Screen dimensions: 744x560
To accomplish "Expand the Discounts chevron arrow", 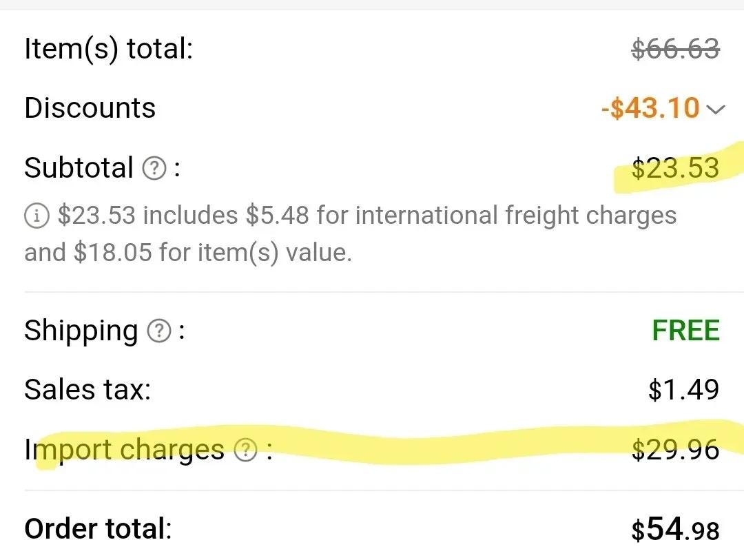I will point(716,110).
